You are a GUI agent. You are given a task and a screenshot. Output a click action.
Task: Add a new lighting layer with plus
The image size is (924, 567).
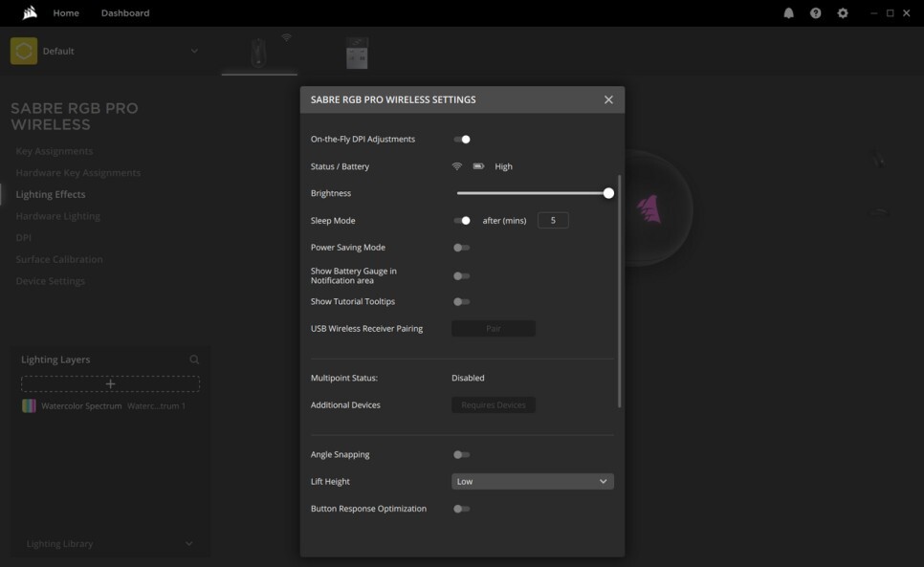pyautogui.click(x=110, y=383)
